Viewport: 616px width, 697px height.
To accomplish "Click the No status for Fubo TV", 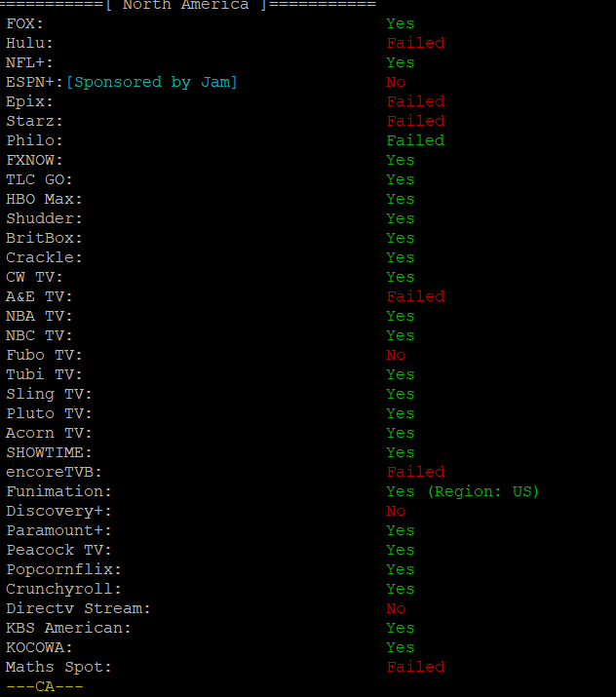I will coord(396,355).
